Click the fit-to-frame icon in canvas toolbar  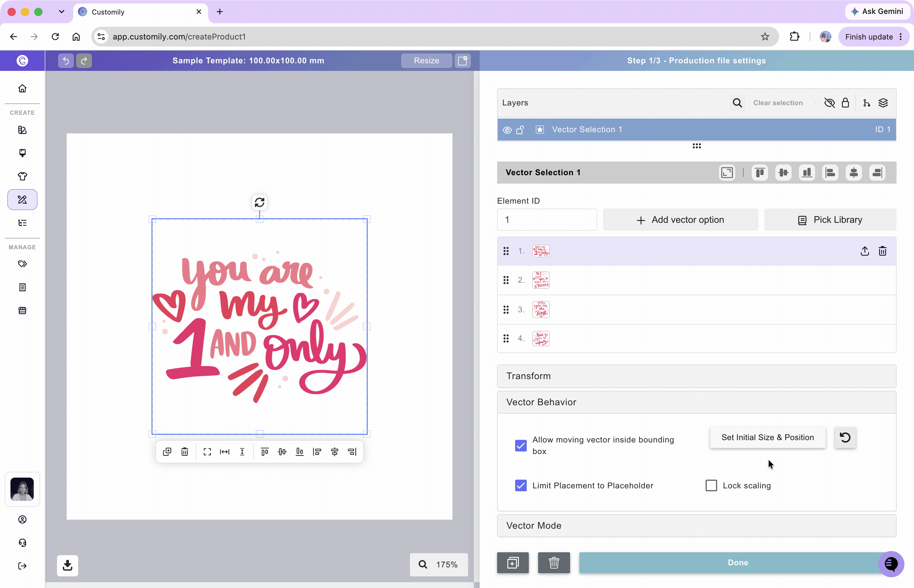[x=207, y=452]
